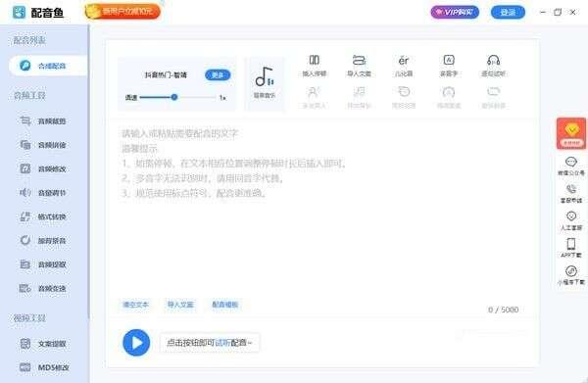The width and height of the screenshot is (588, 383).
Task: Click the greyed icon under 多音字
Action: point(449,97)
